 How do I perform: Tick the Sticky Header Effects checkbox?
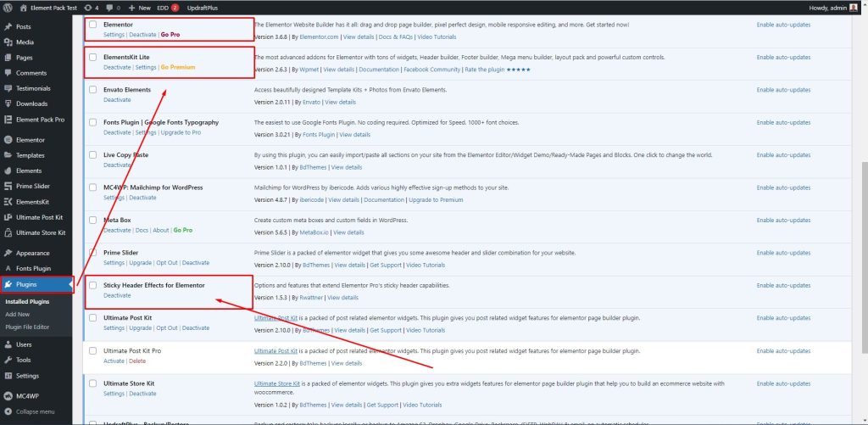pyautogui.click(x=93, y=285)
